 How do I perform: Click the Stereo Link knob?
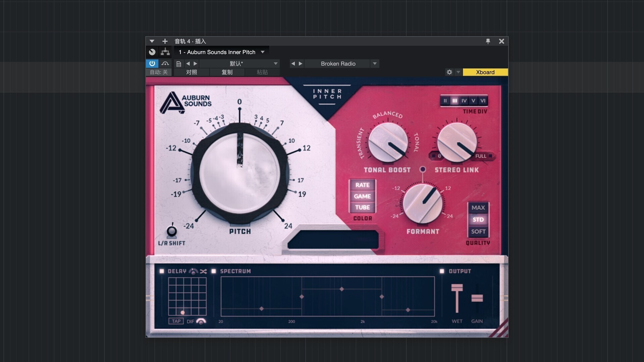pyautogui.click(x=457, y=142)
